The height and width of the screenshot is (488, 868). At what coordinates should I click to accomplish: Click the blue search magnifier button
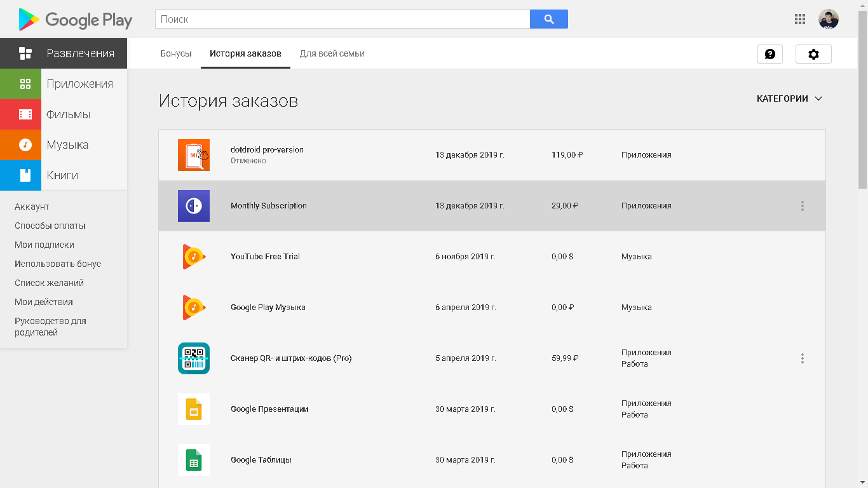[x=549, y=19]
